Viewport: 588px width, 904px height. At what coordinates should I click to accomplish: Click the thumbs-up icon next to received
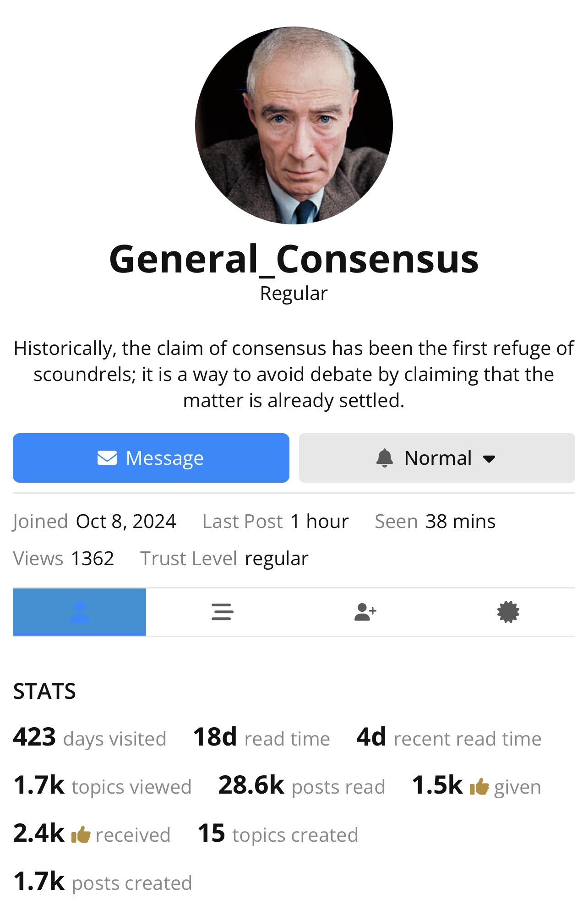[x=81, y=835]
